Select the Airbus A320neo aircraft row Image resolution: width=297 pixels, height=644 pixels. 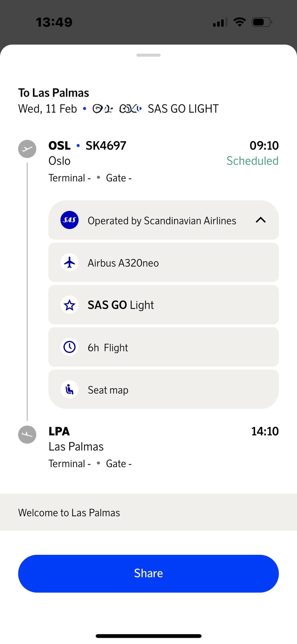163,263
